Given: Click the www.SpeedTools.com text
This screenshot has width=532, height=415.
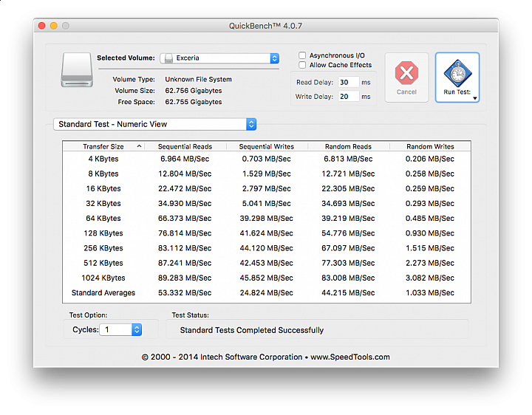Looking at the screenshot, I should (350, 357).
